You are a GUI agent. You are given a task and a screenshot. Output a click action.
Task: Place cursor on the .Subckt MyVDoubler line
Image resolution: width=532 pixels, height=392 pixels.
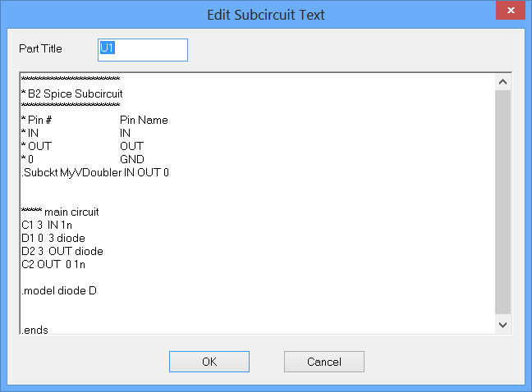tap(94, 172)
